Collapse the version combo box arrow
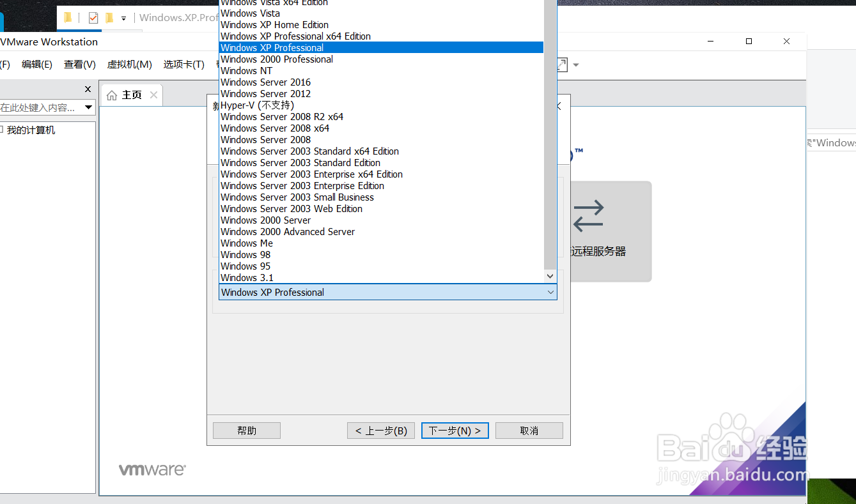Viewport: 856px width, 504px height. (550, 292)
